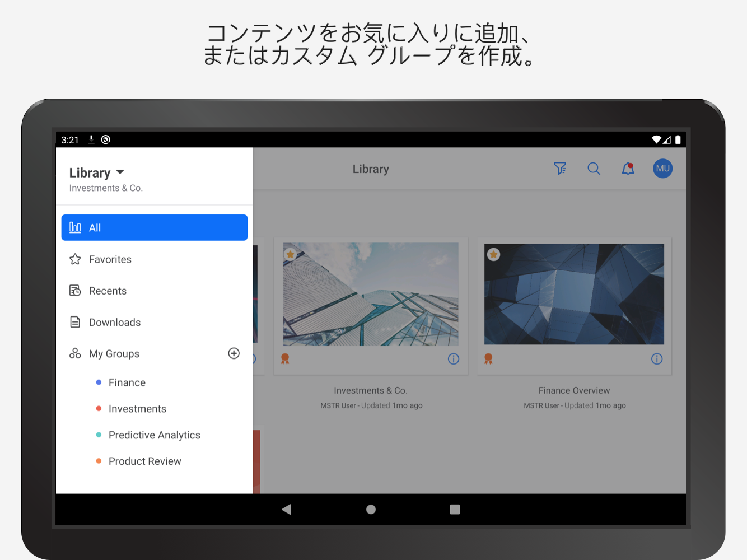Viewport: 747px width, 560px height.
Task: Click the Recents clock icon in sidebar
Action: point(75,291)
